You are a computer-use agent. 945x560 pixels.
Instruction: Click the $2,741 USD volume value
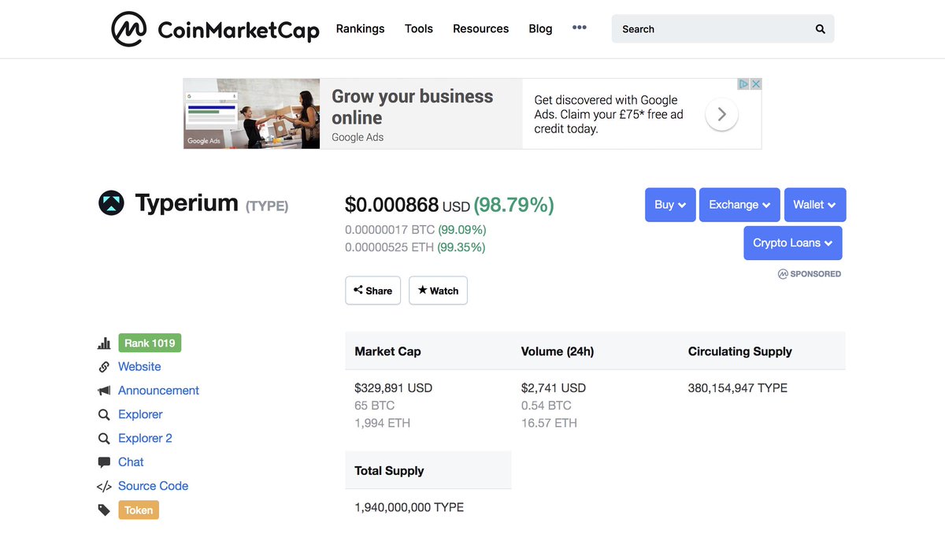[x=554, y=388]
